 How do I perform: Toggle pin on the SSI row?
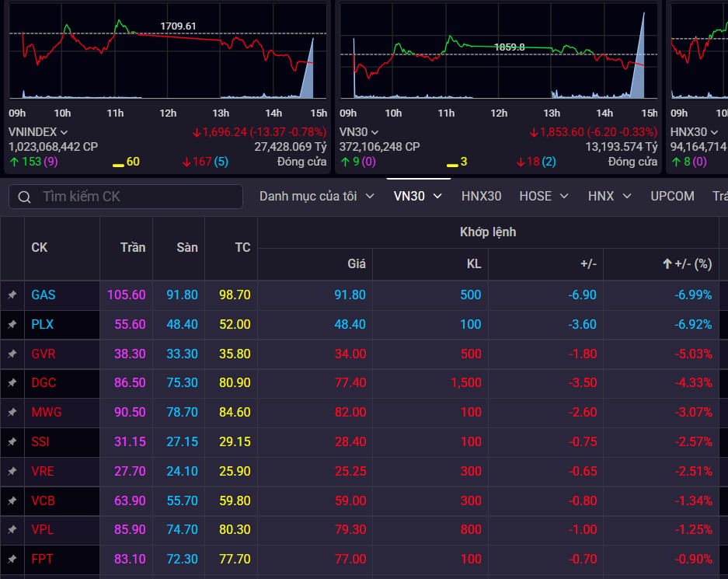[12, 441]
